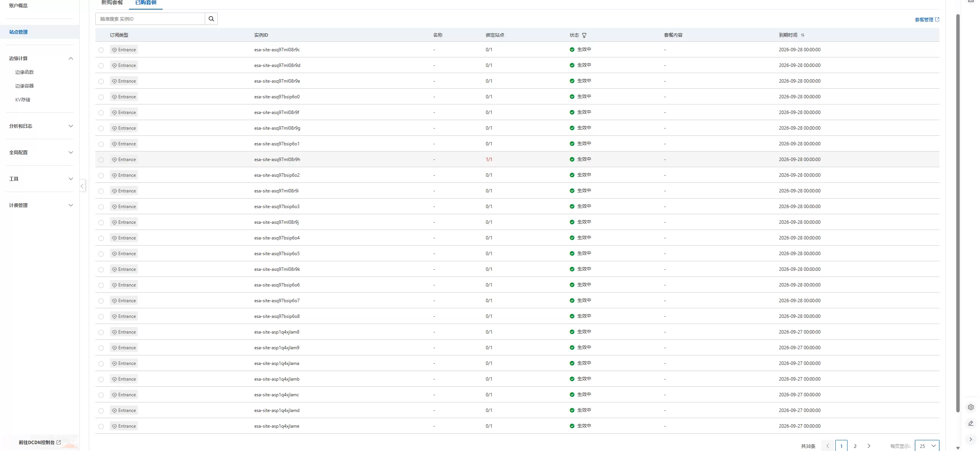Expand the 分析和日志 sidebar section
Viewport: 980px width, 451px height.
point(70,126)
